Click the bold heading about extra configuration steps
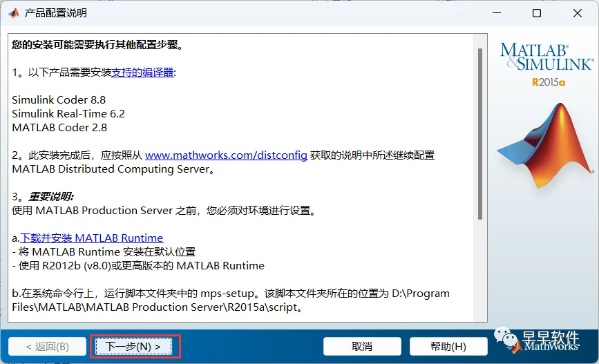599x364 pixels. tap(98, 45)
